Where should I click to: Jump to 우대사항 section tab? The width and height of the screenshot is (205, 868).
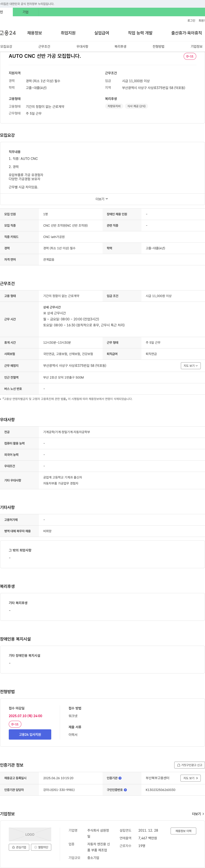[x=82, y=46]
